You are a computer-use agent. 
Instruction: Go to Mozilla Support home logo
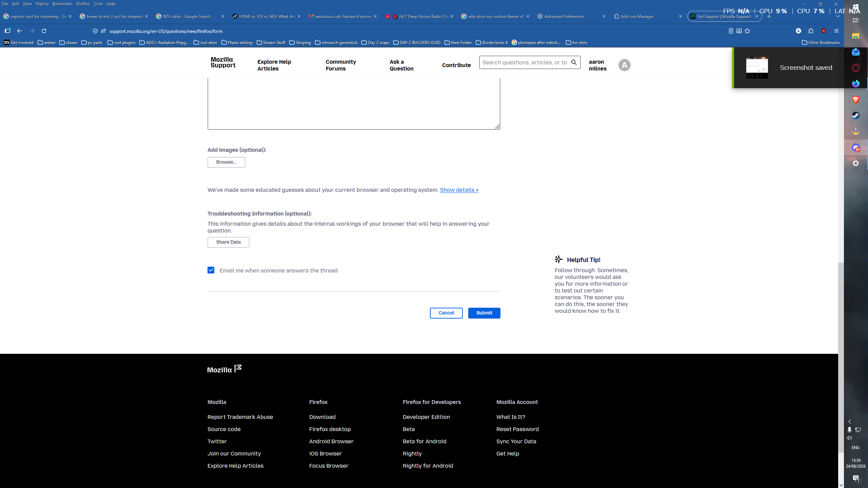point(223,62)
